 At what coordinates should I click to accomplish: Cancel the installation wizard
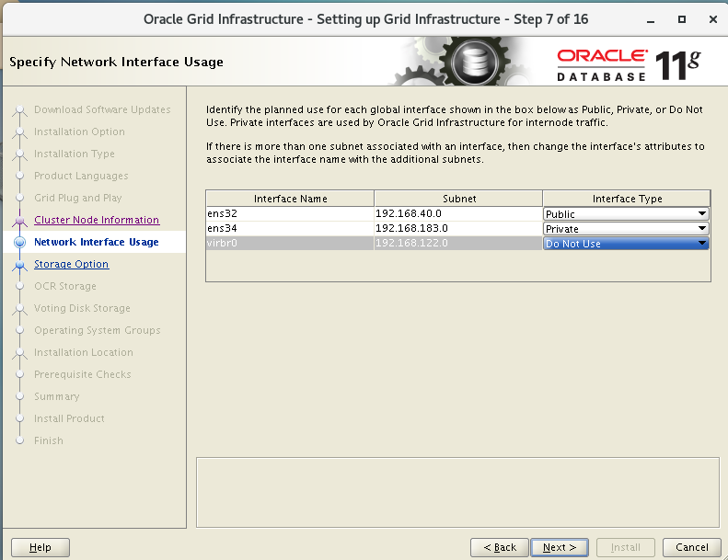click(x=692, y=547)
